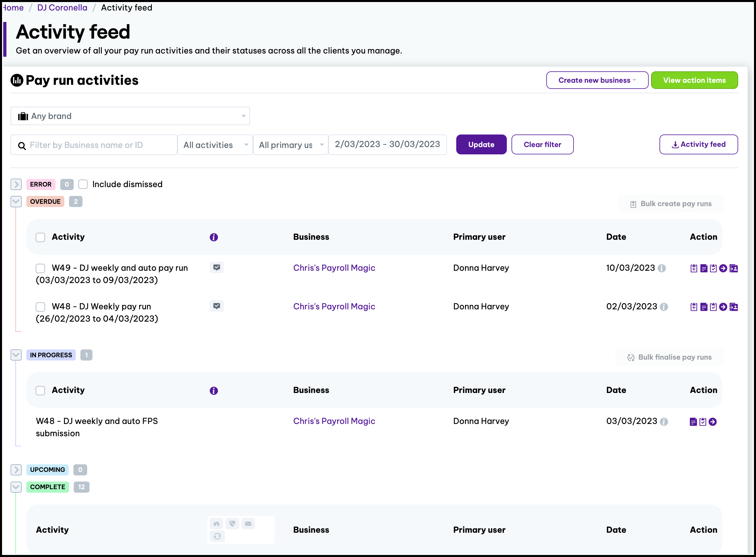The height and width of the screenshot is (557, 756).
Task: Click the "W48 - DJ weekly and auto FPS submission" text
Action: point(97,427)
